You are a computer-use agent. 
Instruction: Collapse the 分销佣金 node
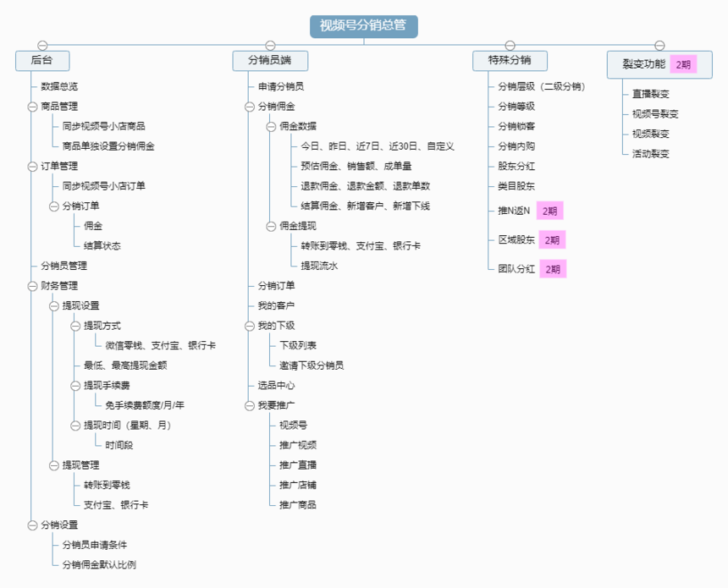(250, 107)
